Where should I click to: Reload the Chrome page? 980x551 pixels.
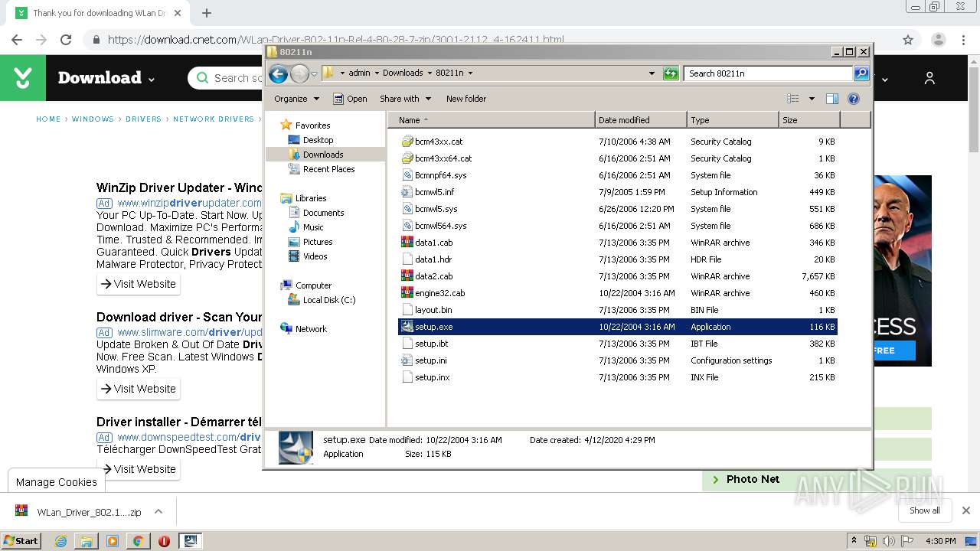pos(66,40)
